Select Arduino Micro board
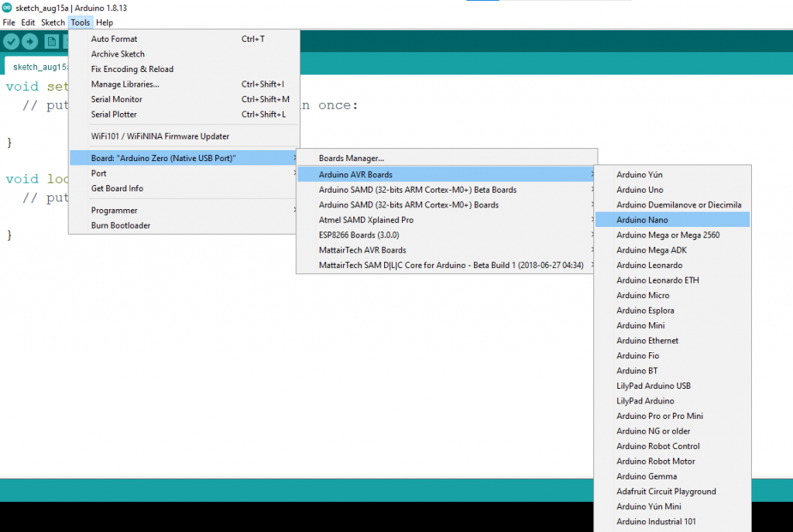This screenshot has width=793, height=532. click(673, 295)
